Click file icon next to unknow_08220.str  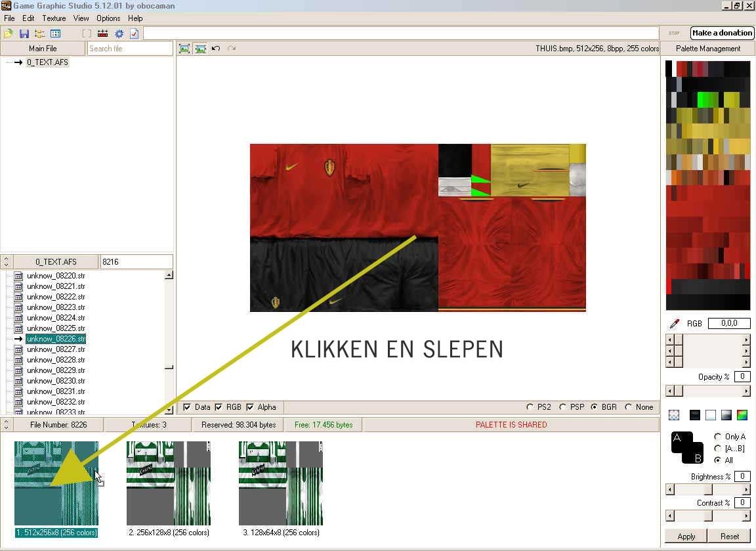pos(19,276)
